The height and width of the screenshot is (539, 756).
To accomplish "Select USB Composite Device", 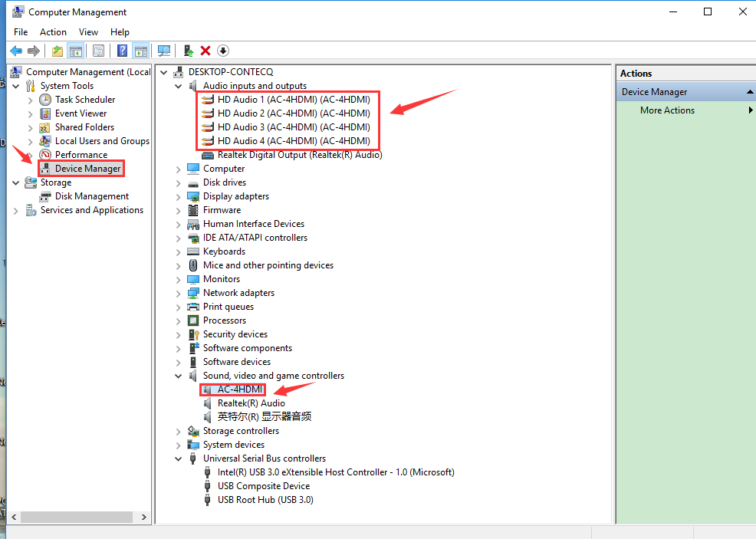I will (264, 486).
